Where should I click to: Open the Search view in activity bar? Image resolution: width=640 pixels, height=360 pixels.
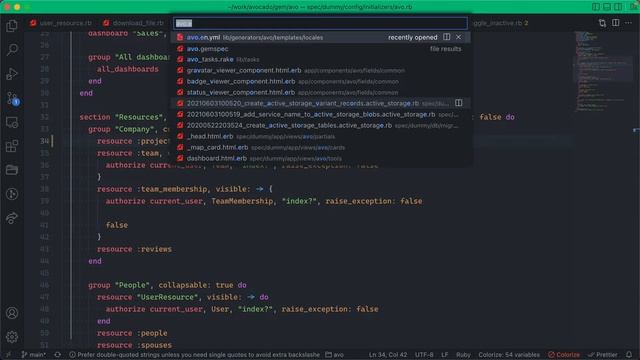[x=12, y=50]
